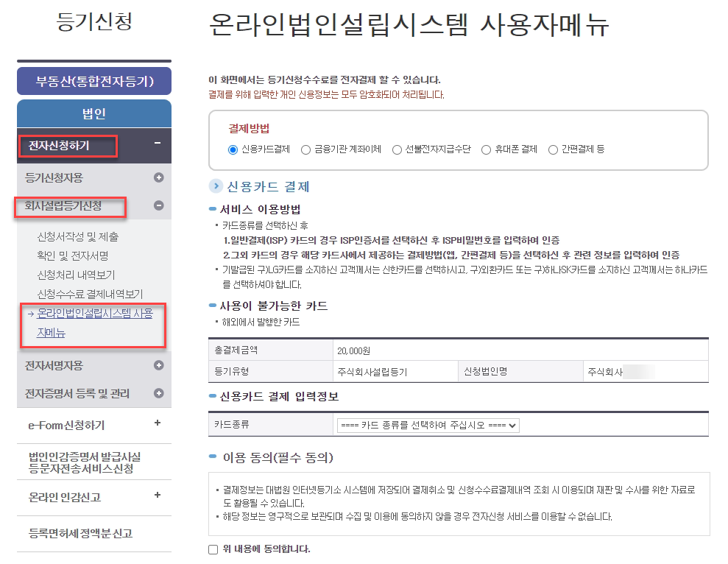Image resolution: width=728 pixels, height=564 pixels.
Task: Check 위 내용에 동의합니다 agreement box
Action: pos(213,549)
